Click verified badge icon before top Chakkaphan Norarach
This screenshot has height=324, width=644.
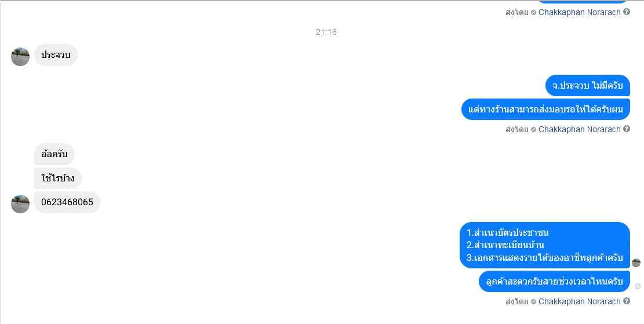[533, 13]
